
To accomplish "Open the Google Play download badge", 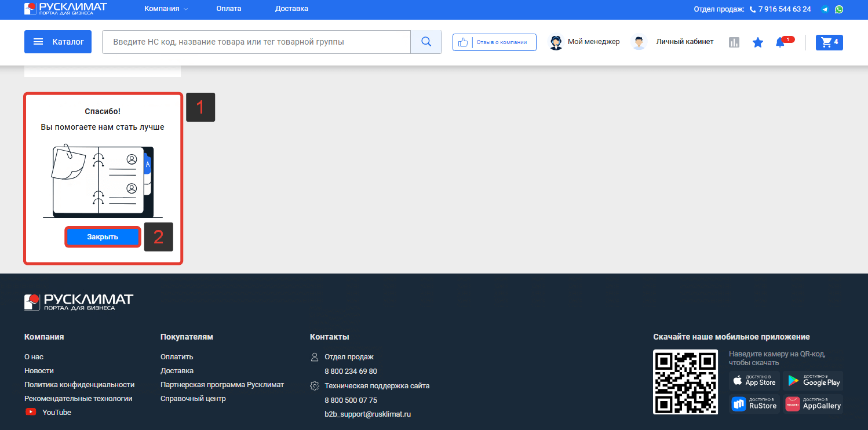I will [x=813, y=381].
